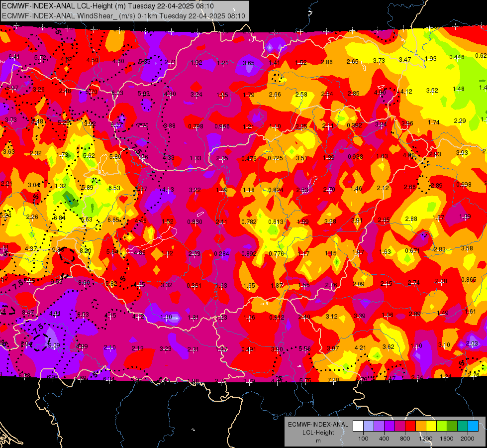The height and width of the screenshot is (448, 487).
Task: Click the wind shear value '0.966' on the map
Action: [x=222, y=126]
